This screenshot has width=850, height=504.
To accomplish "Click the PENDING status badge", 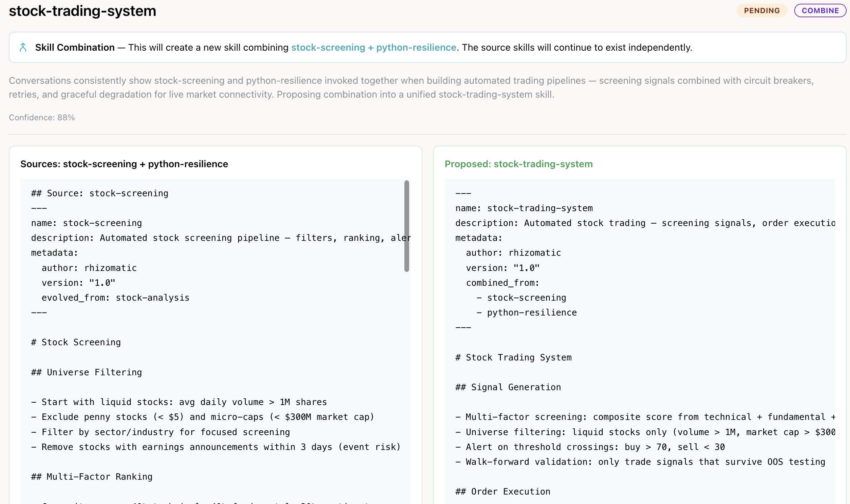I will 762,10.
